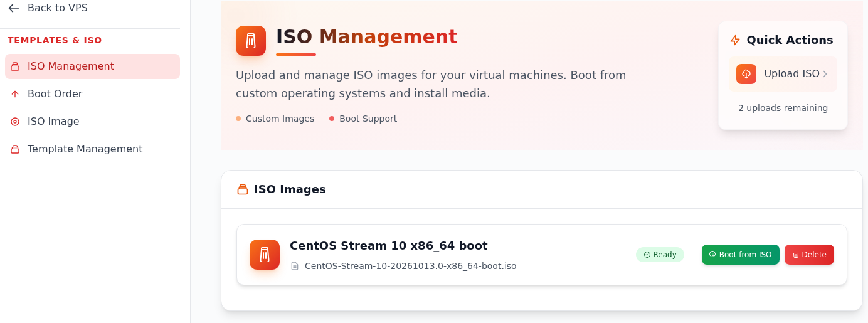This screenshot has height=323, width=868.
Task: Click filename 'CentOS-Stream-10-20261013.0-x86_64-boot.iso'
Action: click(x=411, y=266)
